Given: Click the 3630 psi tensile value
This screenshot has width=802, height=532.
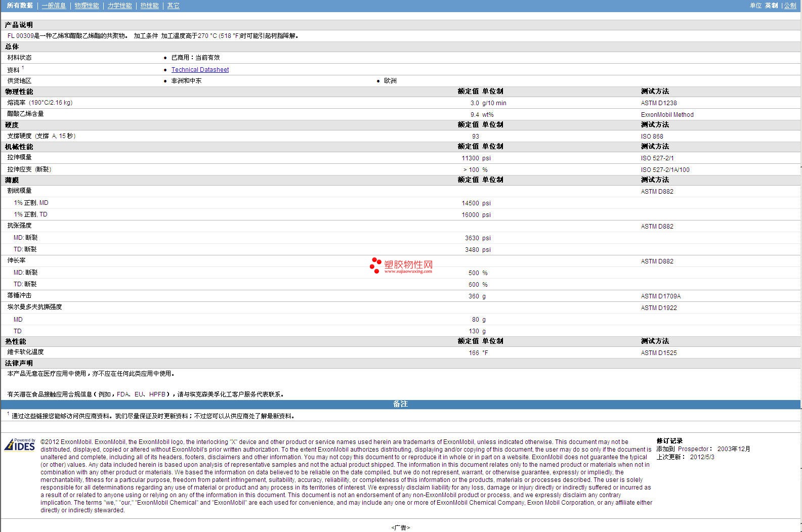Looking at the screenshot, I should coord(478,238).
